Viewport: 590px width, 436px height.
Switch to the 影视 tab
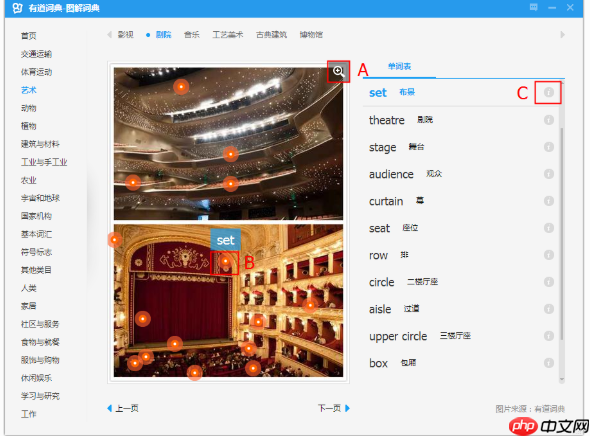(x=126, y=35)
